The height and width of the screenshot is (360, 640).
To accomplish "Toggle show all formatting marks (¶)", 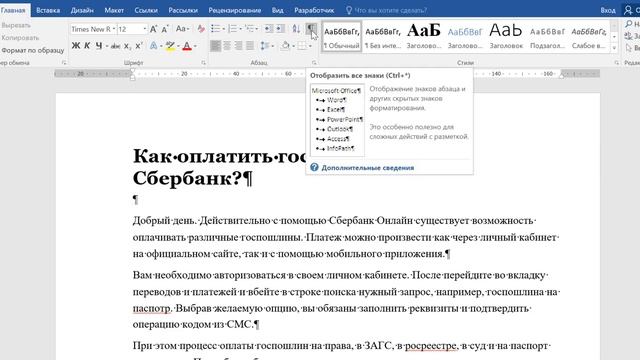I will pos(311,29).
